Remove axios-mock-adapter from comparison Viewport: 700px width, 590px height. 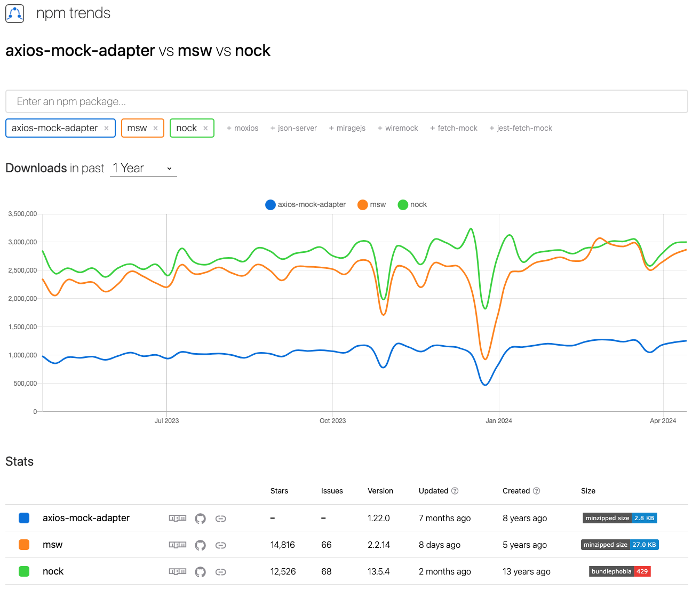(x=106, y=128)
